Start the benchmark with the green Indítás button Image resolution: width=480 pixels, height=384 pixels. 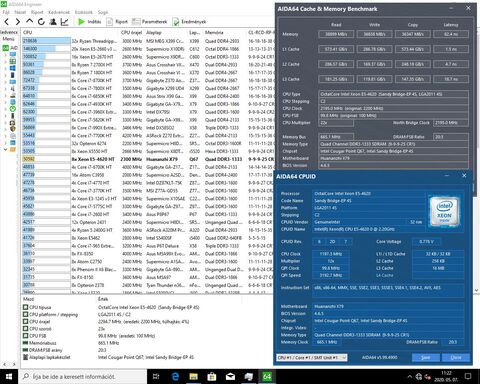(89, 22)
